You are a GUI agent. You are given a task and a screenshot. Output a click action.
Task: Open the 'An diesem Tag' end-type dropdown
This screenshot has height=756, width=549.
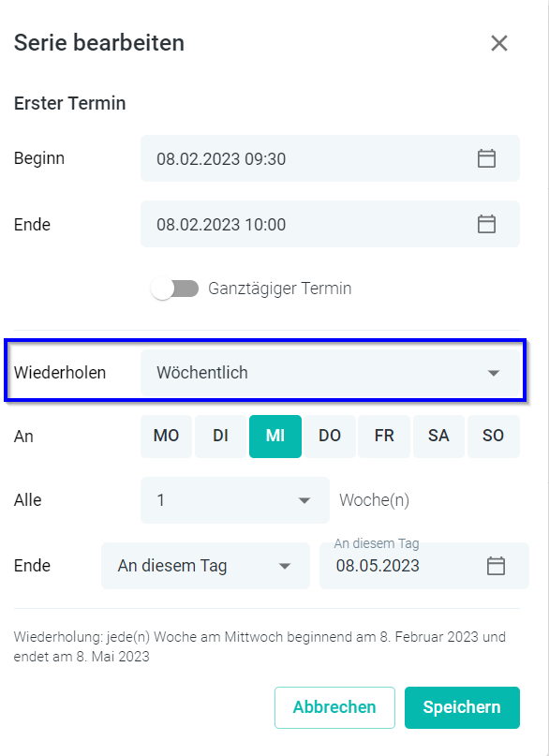click(205, 566)
